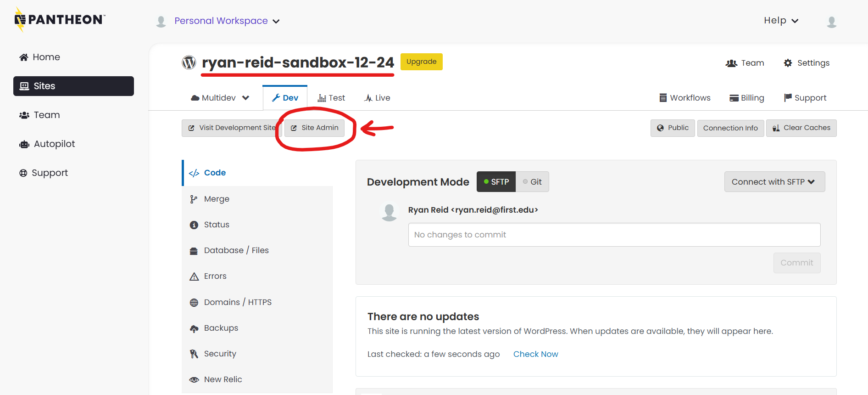Select the Code section

257,173
